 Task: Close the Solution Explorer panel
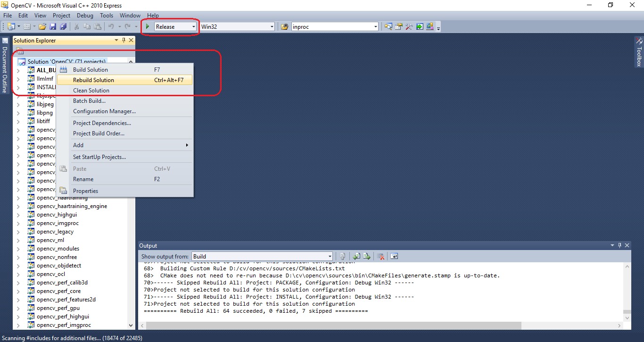(x=131, y=41)
